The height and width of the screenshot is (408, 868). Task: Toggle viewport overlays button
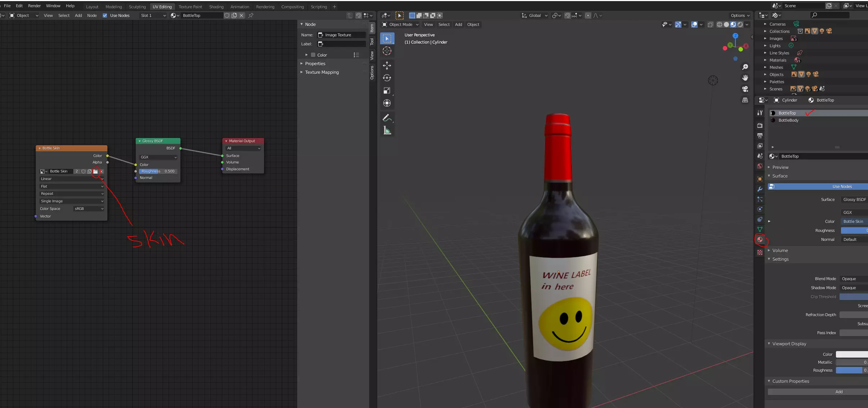coord(694,24)
